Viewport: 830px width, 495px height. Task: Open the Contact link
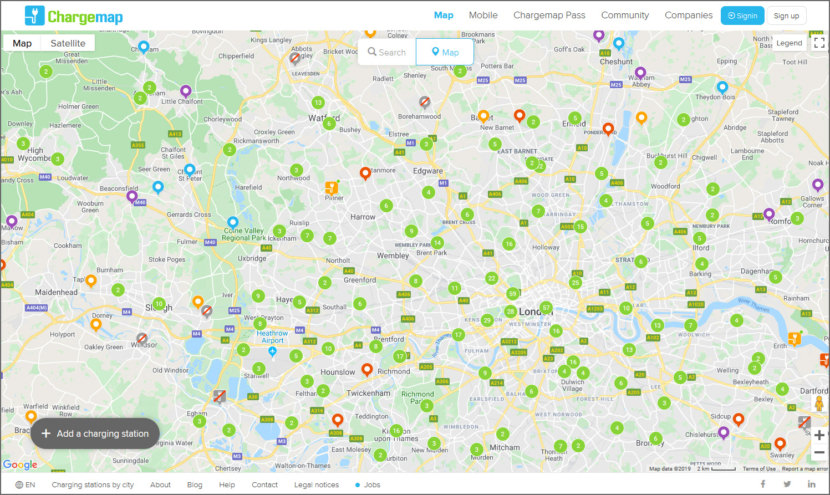pyautogui.click(x=265, y=484)
